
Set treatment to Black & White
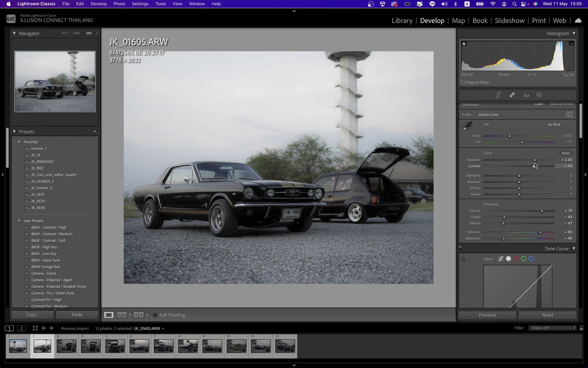click(x=562, y=104)
